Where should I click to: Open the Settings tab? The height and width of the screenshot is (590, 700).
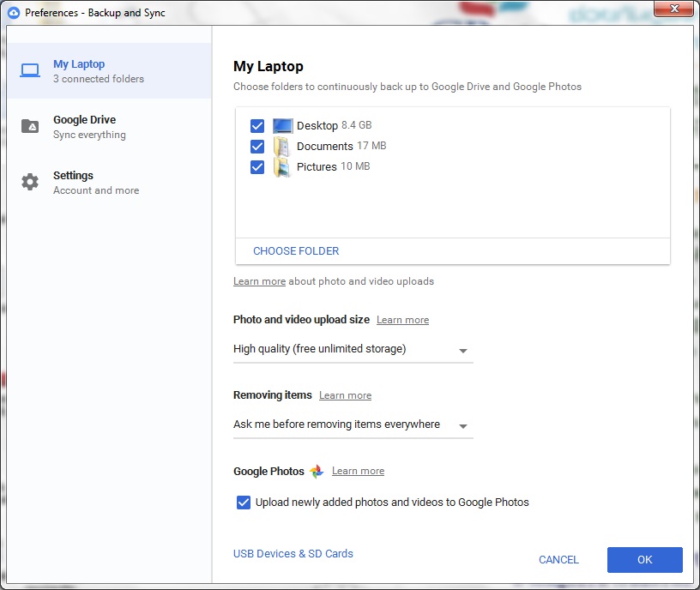click(x=74, y=182)
